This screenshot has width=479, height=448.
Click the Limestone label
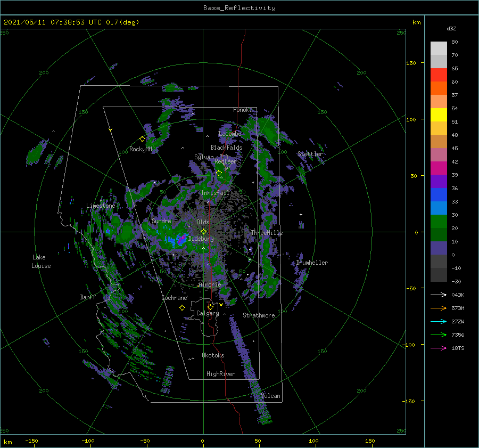(x=101, y=206)
